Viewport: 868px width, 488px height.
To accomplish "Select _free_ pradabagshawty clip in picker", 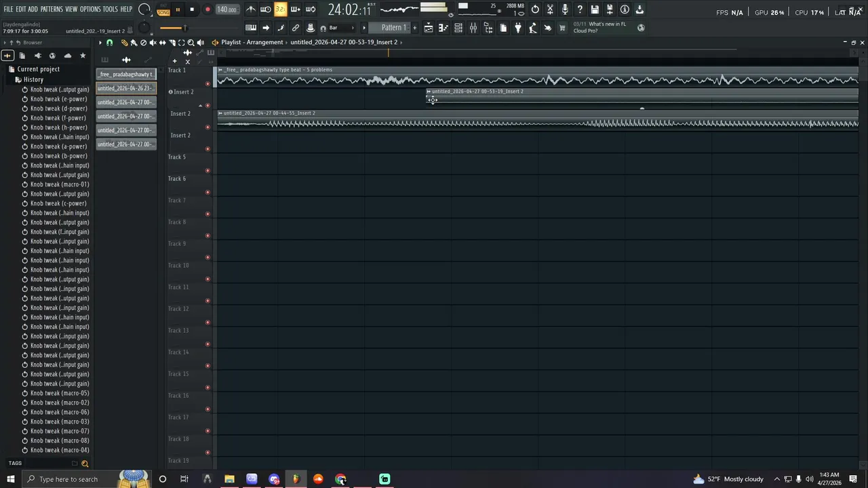I will tap(125, 74).
